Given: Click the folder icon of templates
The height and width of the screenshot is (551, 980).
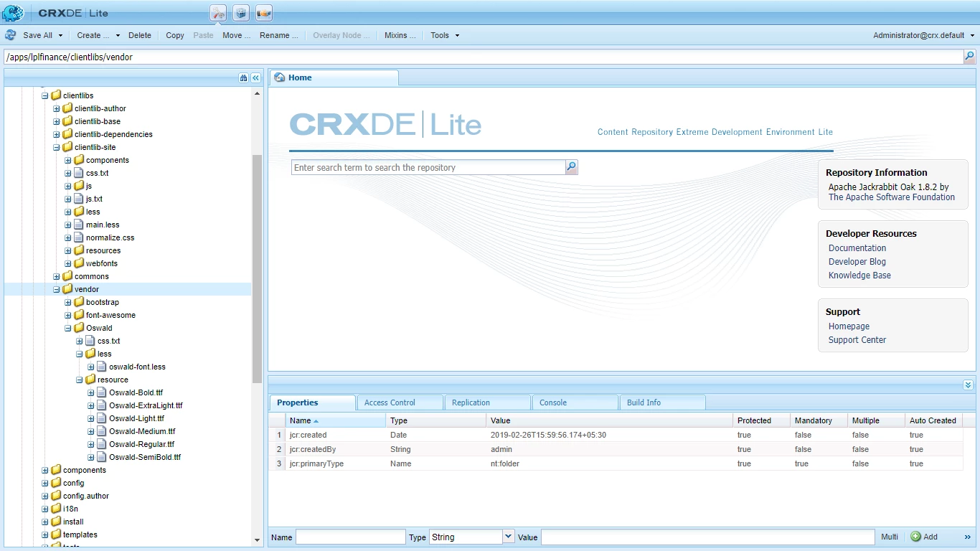Looking at the screenshot, I should pos(56,534).
